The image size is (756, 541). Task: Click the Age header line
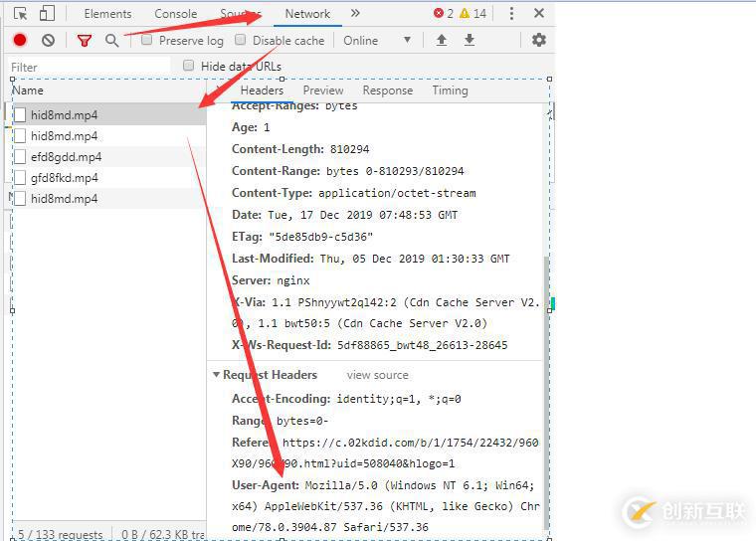point(251,127)
